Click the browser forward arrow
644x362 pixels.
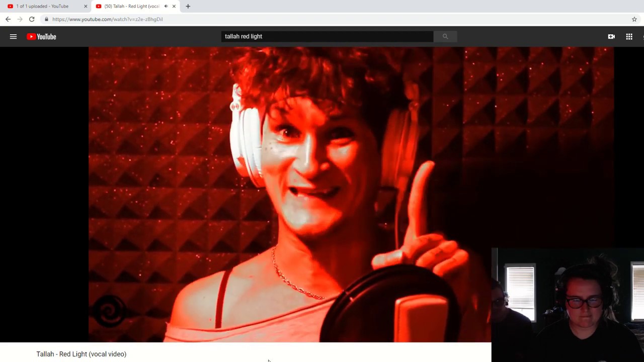tap(20, 19)
